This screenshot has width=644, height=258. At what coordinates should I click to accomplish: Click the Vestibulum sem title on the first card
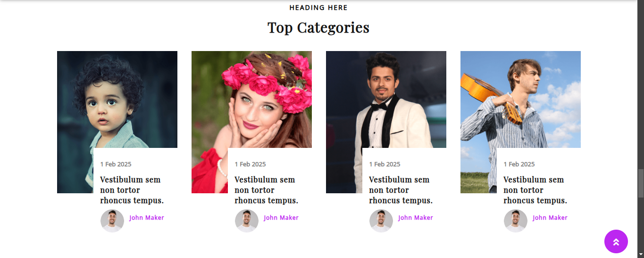132,190
